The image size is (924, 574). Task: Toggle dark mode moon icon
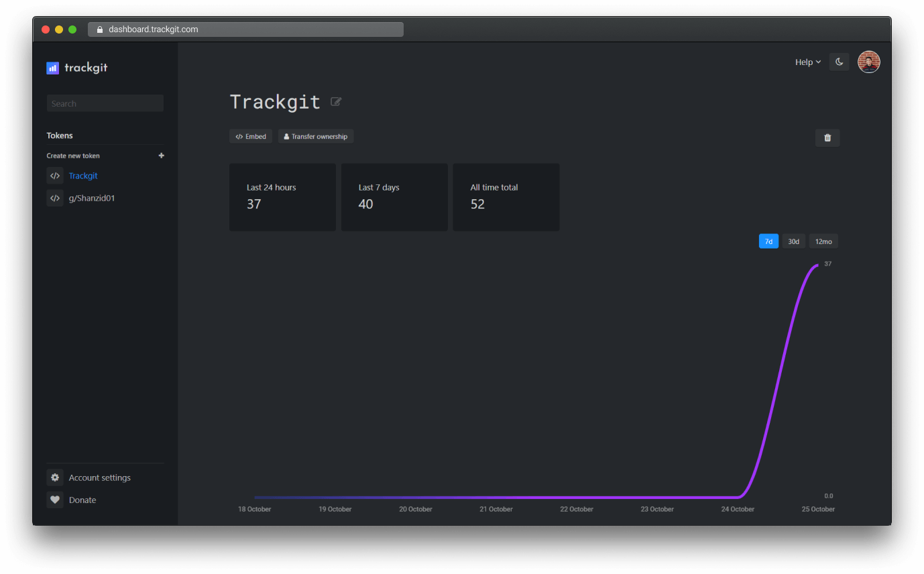click(x=839, y=62)
